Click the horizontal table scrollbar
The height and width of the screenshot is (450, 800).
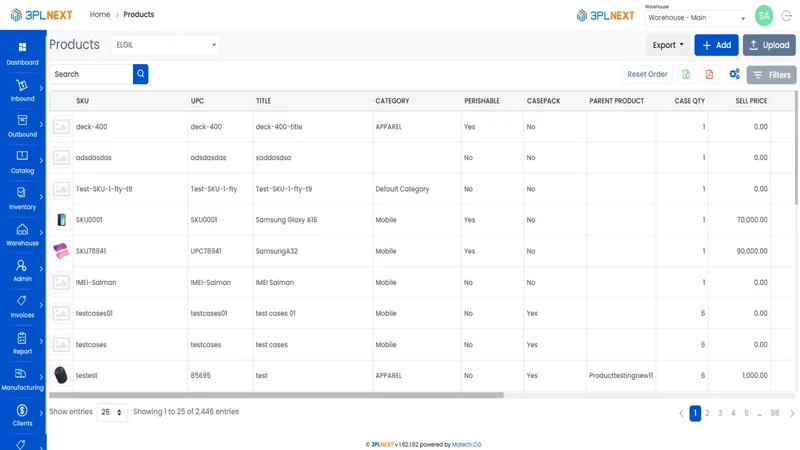[x=276, y=395]
